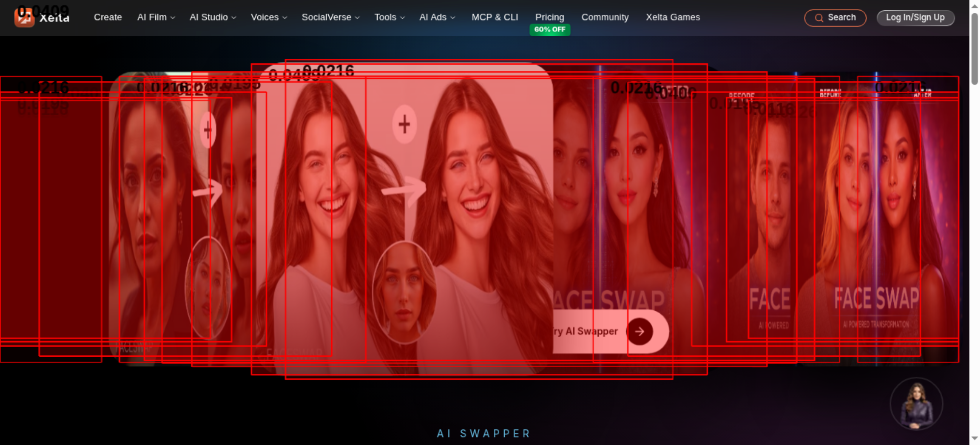Click the 60% OFF badge
The image size is (980, 445).
coord(550,29)
